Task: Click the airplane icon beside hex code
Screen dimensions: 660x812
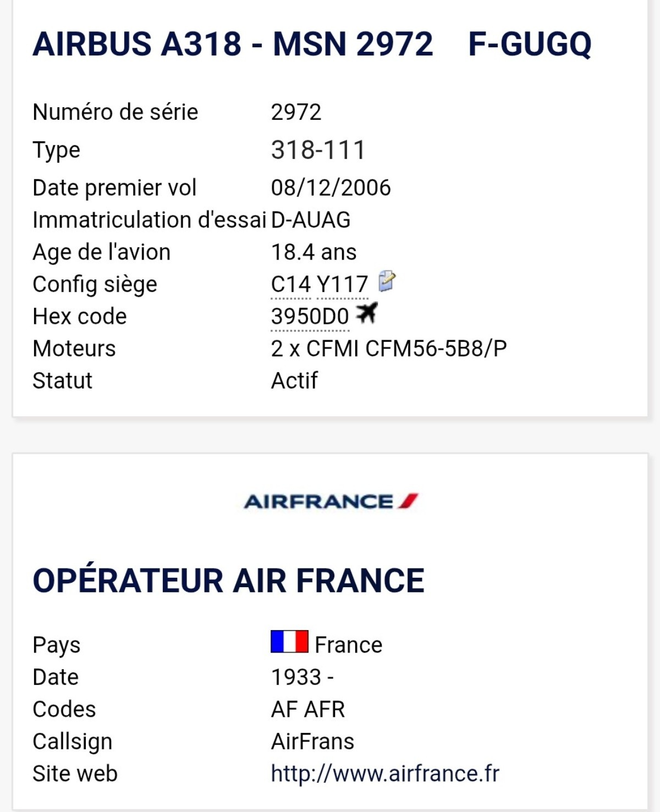Action: pos(367,313)
